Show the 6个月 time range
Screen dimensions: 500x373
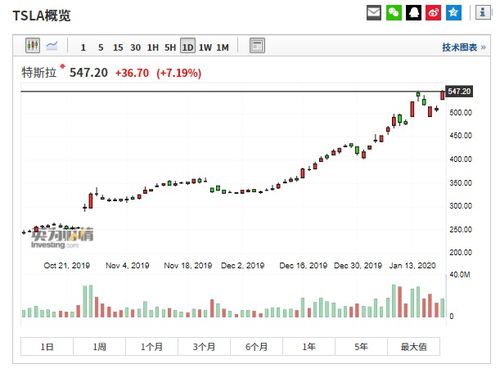pyautogui.click(x=256, y=347)
